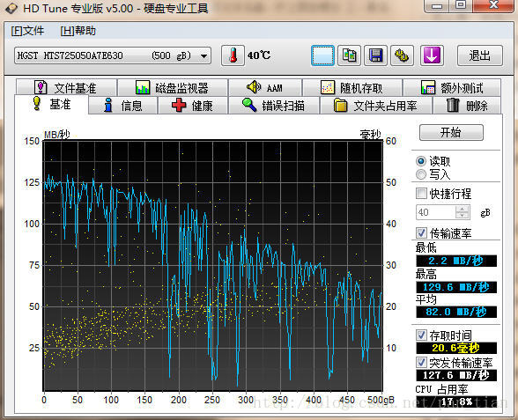Click the 2.2 MB/秒 minimum value
This screenshot has height=420, width=518.
pos(456,261)
